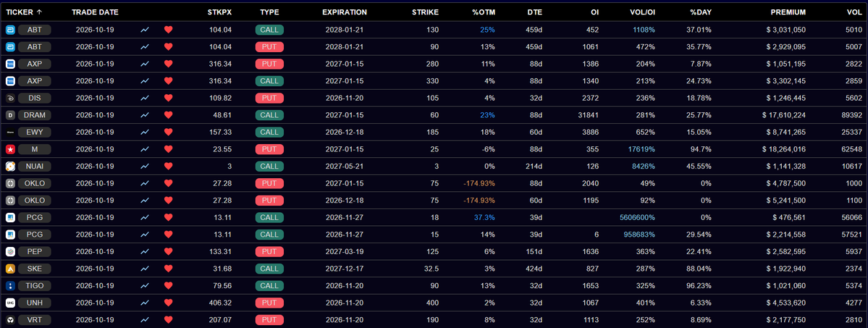Toggle the favorite heart for VRT
This screenshot has width=868, height=328.
169,320
